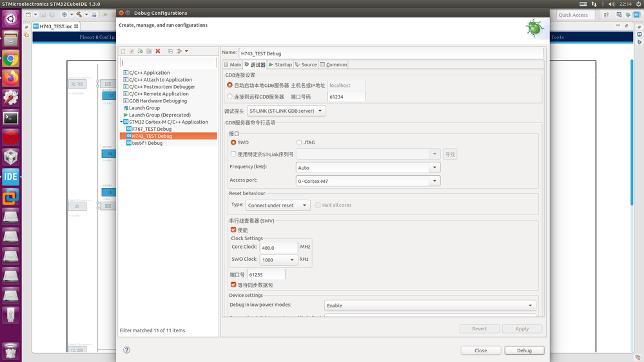Click the Open Perspective icon in IDE
This screenshot has height=362, width=644.
606,15
